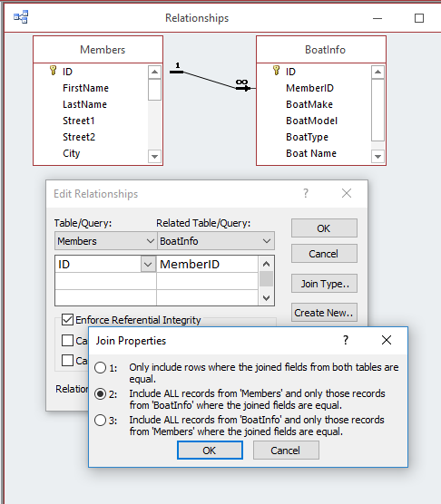The width and height of the screenshot is (441, 504).
Task: Click the Relationships window icon in title bar
Action: 21,17
